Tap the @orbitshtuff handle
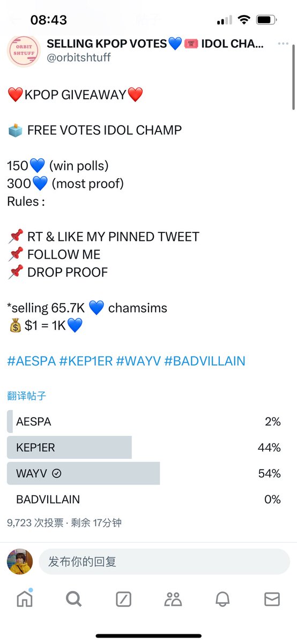 [x=79, y=57]
